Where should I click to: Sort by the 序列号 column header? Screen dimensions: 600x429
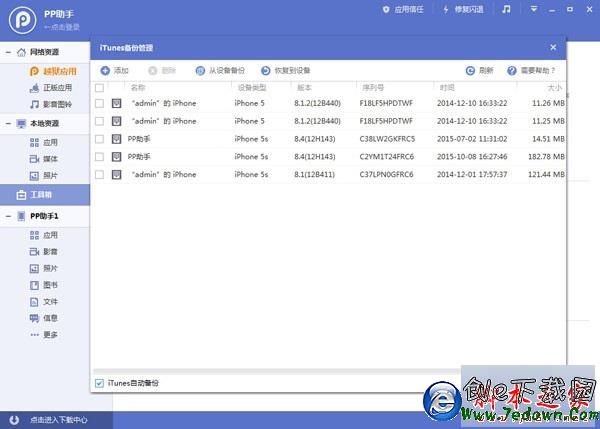pos(373,88)
